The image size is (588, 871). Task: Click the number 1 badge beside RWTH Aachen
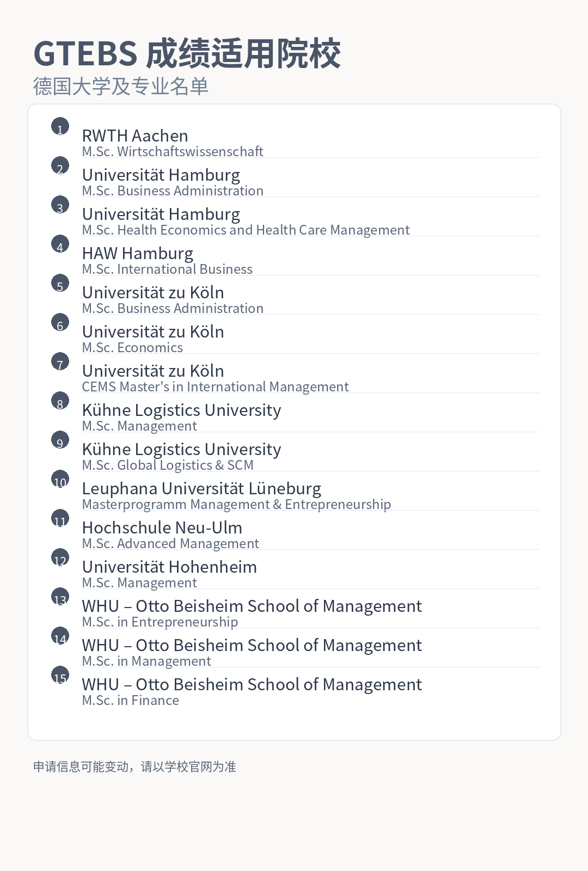60,126
